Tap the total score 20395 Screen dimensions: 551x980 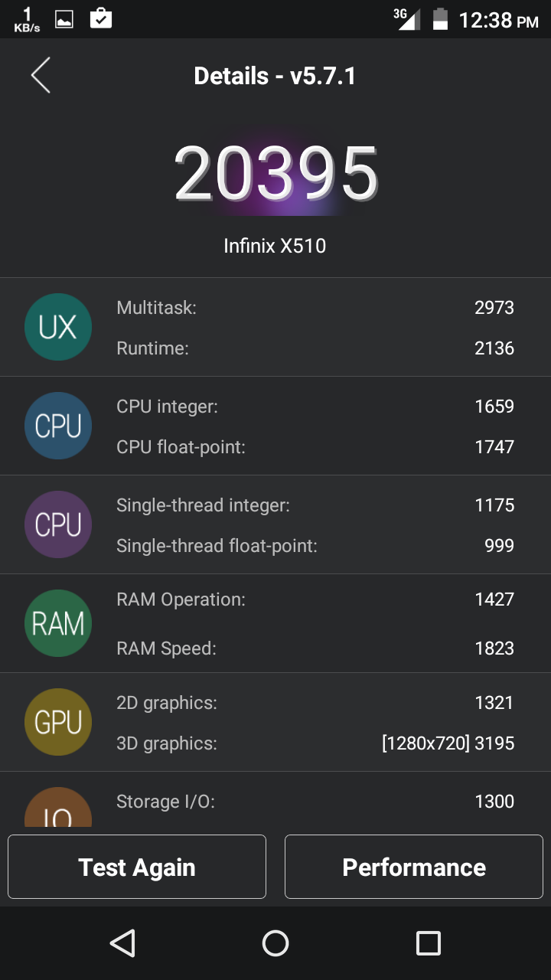[275, 175]
